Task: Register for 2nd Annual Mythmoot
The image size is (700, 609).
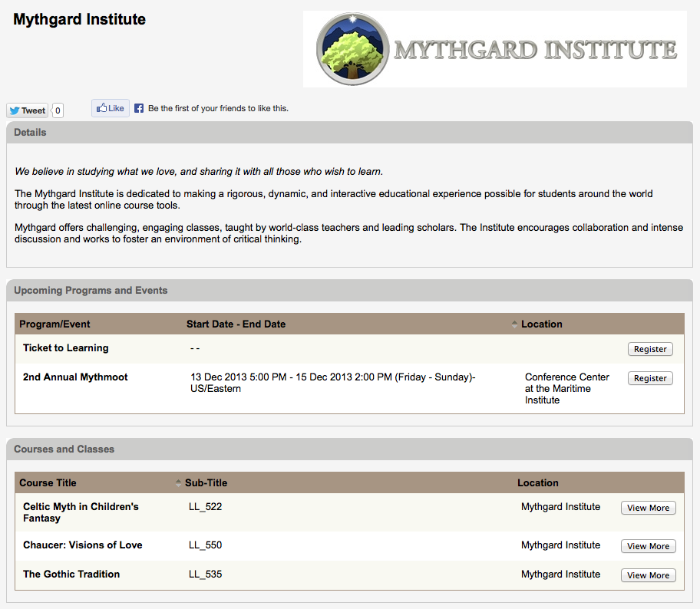Action: 650,378
